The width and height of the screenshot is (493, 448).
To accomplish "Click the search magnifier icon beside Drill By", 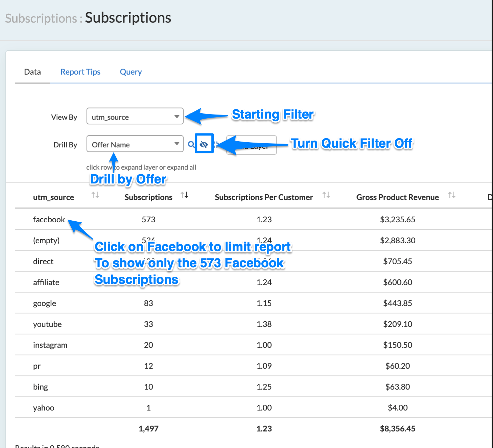I will [x=191, y=145].
